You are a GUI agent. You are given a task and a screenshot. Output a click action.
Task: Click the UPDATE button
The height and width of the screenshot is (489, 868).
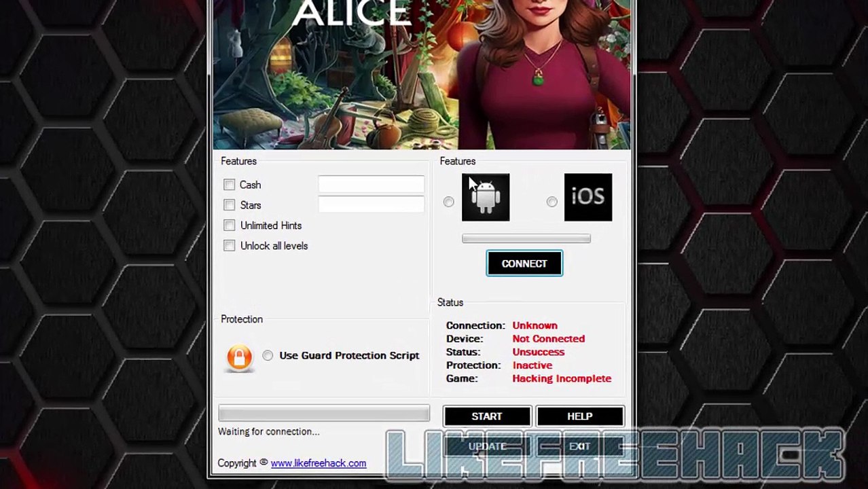tap(487, 446)
